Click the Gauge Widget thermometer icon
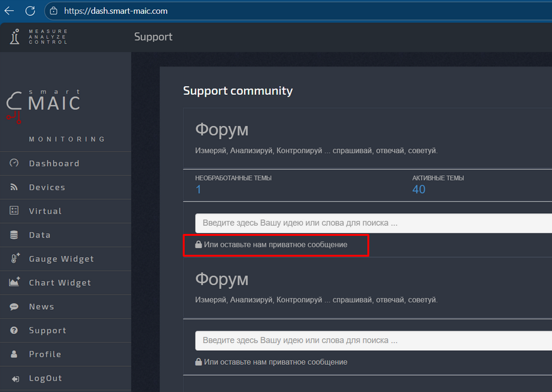This screenshot has width=552, height=392. click(15, 259)
